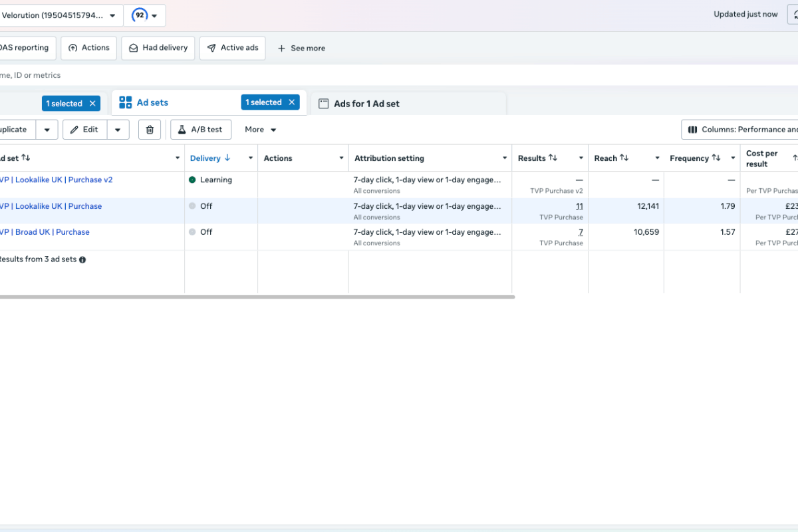The width and height of the screenshot is (798, 532).
Task: Delete the selected ad set with the trash icon
Action: [150, 130]
